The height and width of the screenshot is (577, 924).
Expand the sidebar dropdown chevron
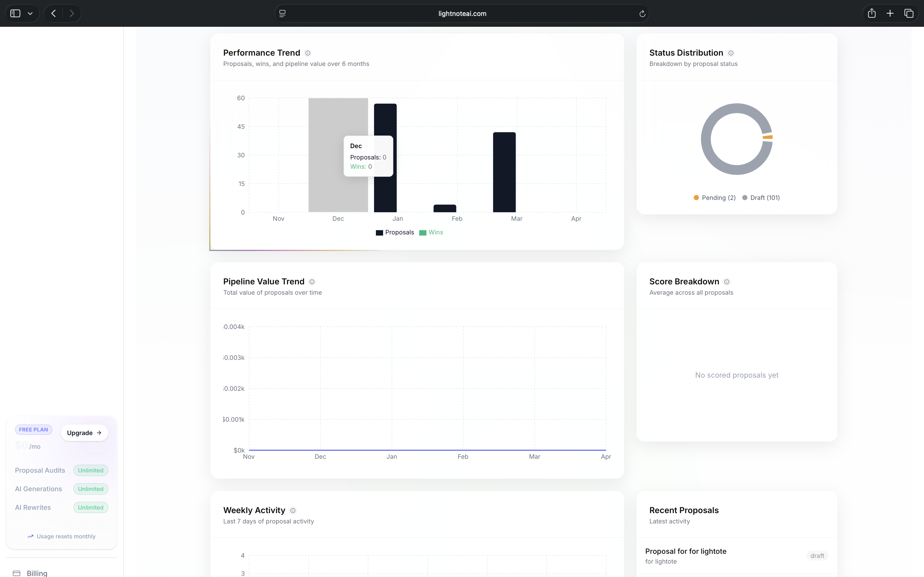(30, 13)
